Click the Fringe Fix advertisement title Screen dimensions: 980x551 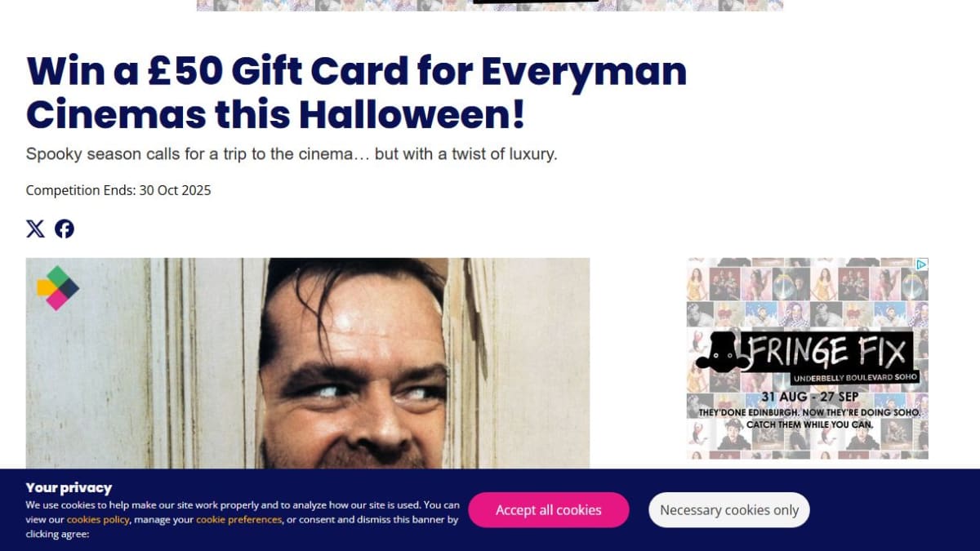(x=829, y=352)
